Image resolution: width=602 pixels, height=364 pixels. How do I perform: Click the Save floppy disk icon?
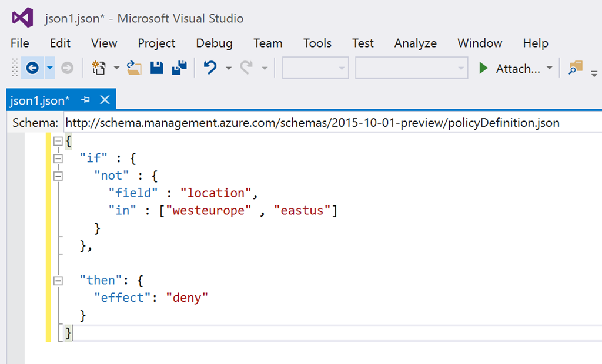(156, 68)
